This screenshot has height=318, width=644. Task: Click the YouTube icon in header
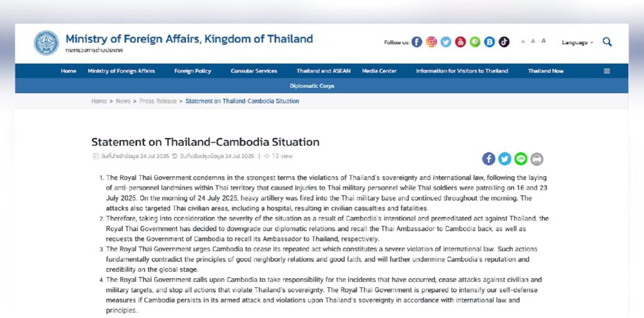[x=460, y=42]
